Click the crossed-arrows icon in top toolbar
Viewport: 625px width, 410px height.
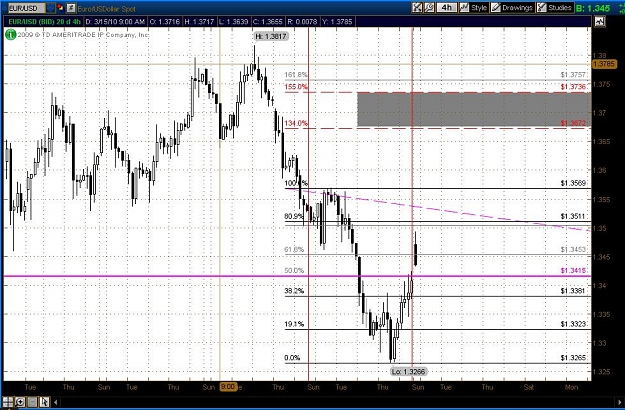pos(417,8)
